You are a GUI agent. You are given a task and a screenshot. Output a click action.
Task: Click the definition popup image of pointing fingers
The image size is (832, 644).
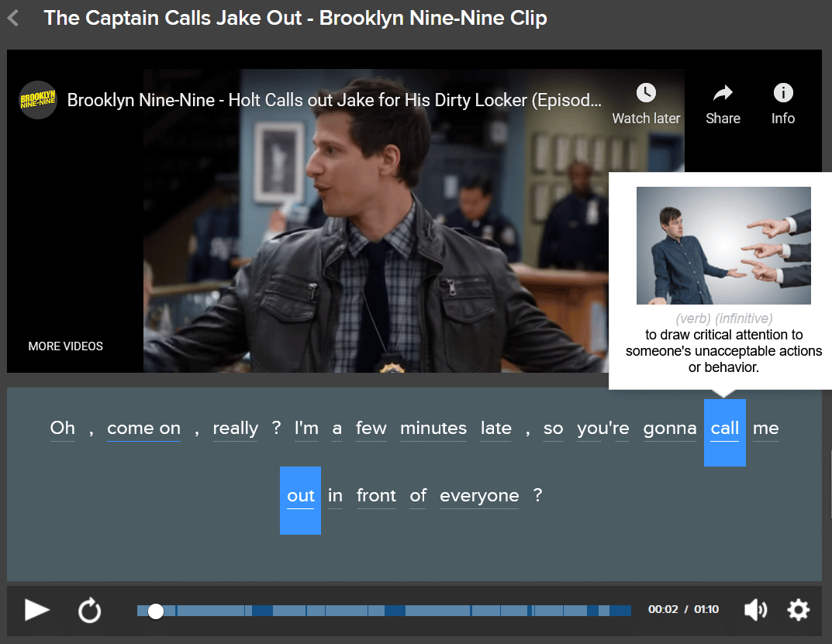[x=723, y=246]
